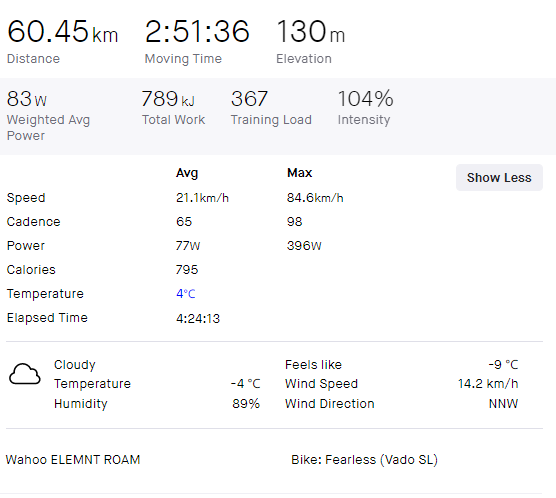The width and height of the screenshot is (556, 498).
Task: Click the 83 W weighted average power
Action: (x=27, y=99)
